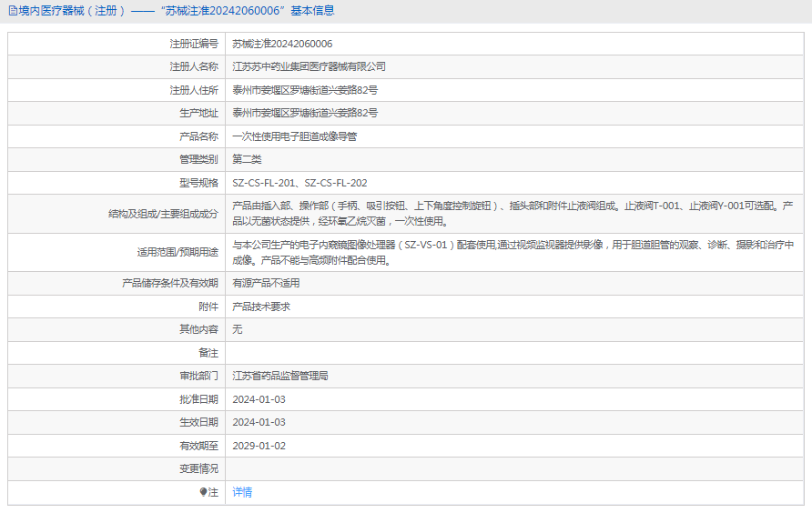Image resolution: width=812 pixels, height=513 pixels.
Task: Click the 变更情况 label
Action: click(198, 468)
